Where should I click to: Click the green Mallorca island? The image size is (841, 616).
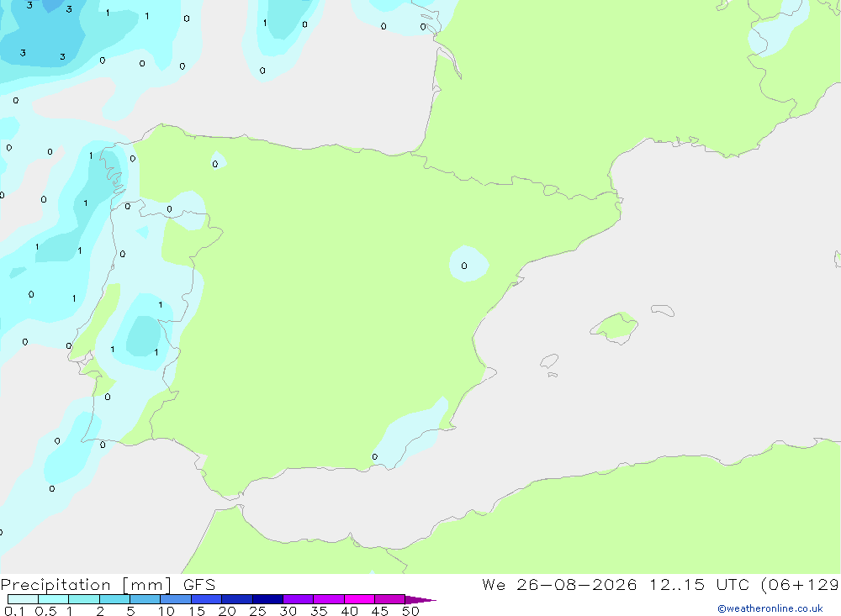click(x=616, y=327)
